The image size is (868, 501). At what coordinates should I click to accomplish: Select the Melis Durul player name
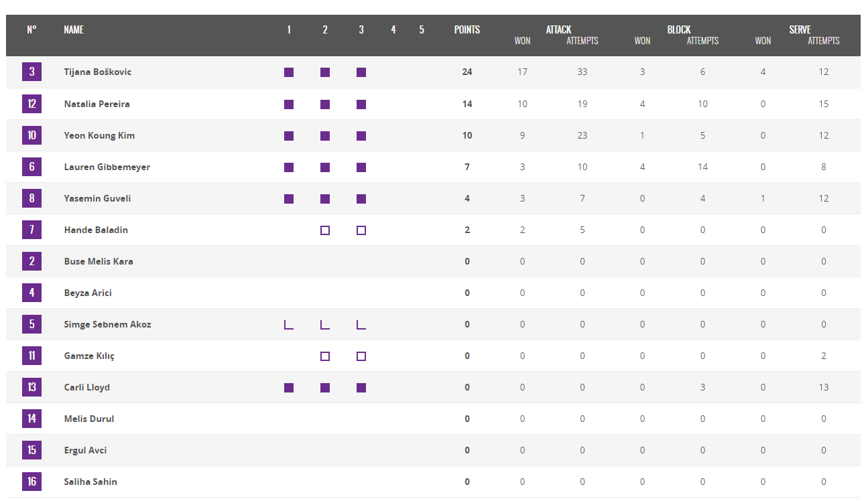point(89,419)
